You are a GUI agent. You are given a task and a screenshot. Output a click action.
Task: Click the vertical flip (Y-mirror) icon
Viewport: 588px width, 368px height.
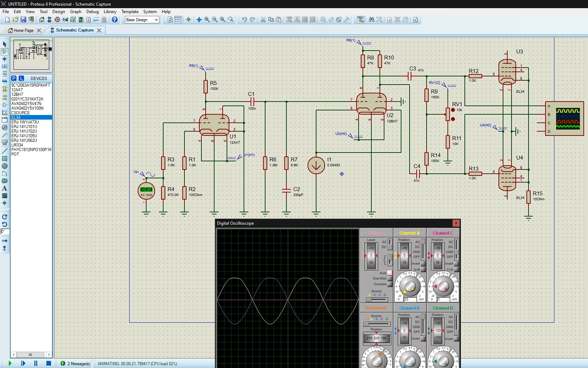click(5, 248)
